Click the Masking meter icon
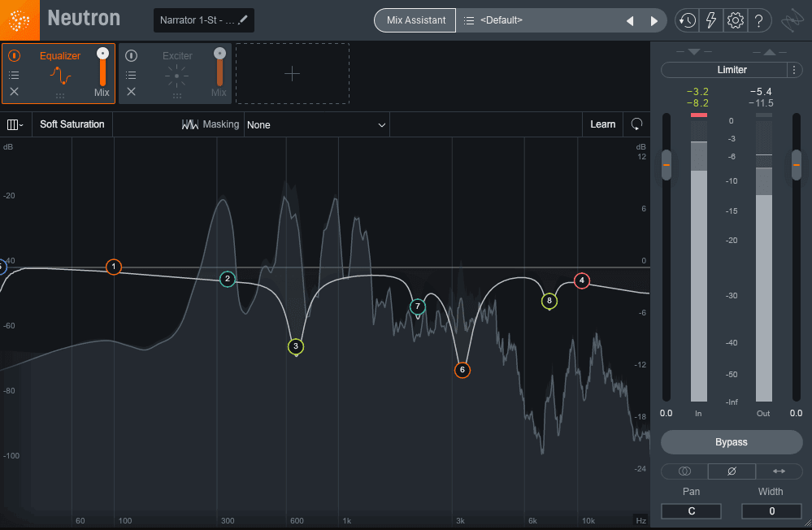 pos(189,124)
